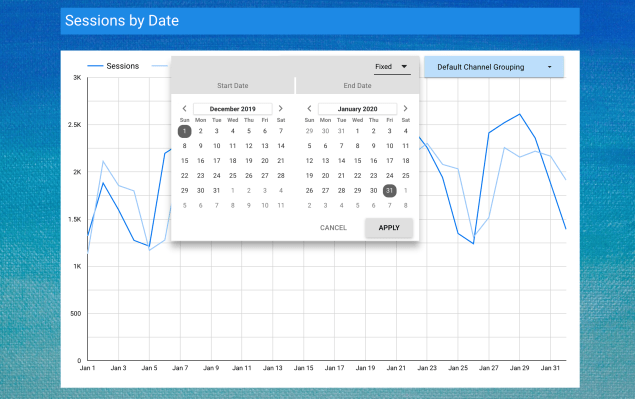Click the January 2020 month label
The height and width of the screenshot is (399, 635).
[x=357, y=109]
